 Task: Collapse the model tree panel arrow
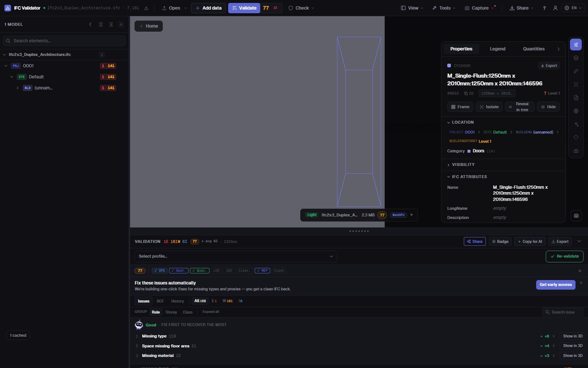coord(90,24)
